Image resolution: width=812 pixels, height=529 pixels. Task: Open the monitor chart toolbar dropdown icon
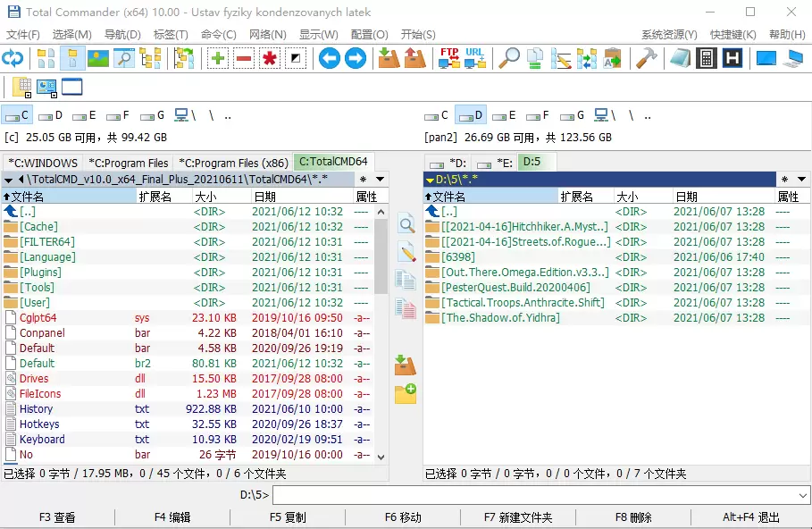click(x=46, y=88)
